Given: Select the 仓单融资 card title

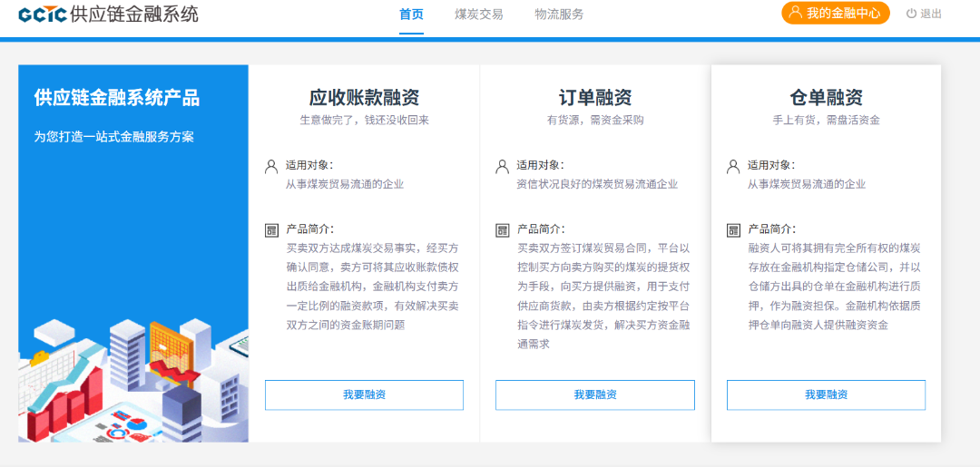Looking at the screenshot, I should click(x=826, y=98).
